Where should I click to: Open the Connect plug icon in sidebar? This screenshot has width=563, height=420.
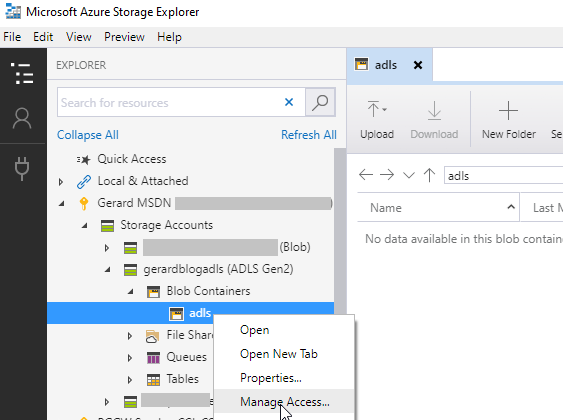[22, 168]
